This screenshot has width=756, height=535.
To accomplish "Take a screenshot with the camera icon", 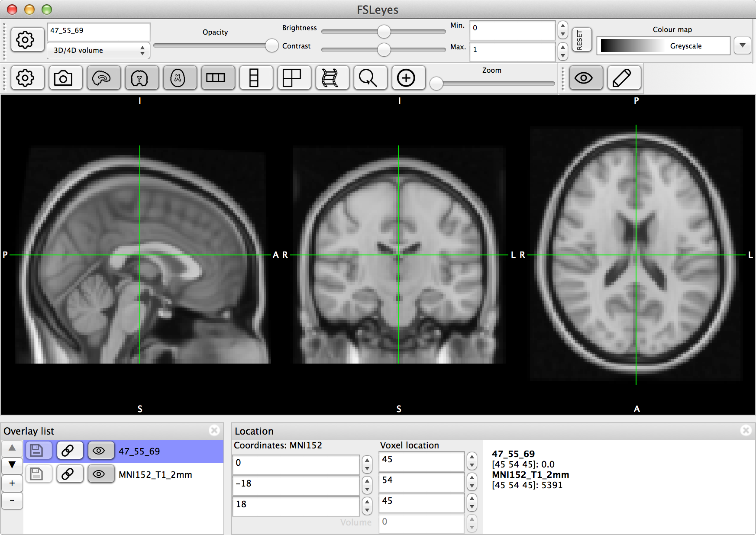I will pos(63,78).
